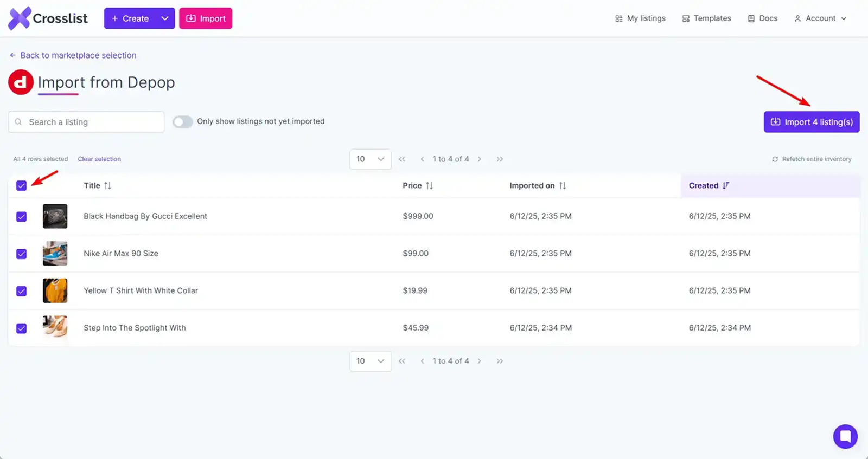Click title 'Yellow T Shirt With White Collar'
The image size is (868, 459).
pyautogui.click(x=141, y=290)
